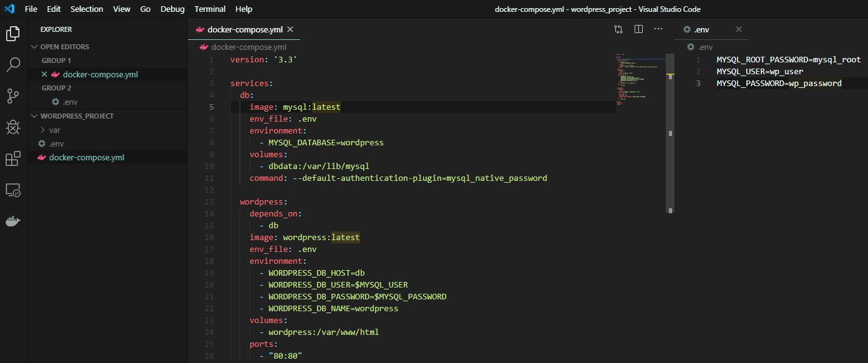Viewport: 868px width, 363px height.
Task: Place cursor on the image: mysql:latest line
Action: point(295,107)
